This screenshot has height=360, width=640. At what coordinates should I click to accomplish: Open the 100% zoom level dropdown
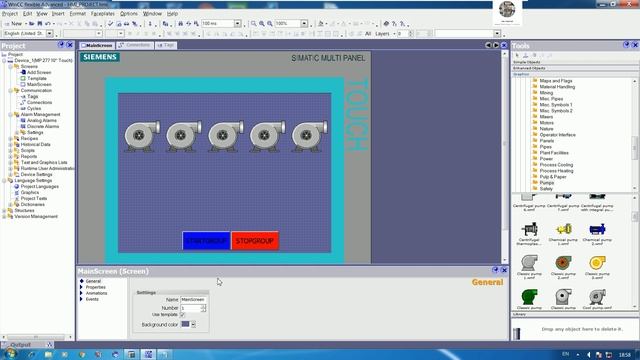click(x=304, y=24)
